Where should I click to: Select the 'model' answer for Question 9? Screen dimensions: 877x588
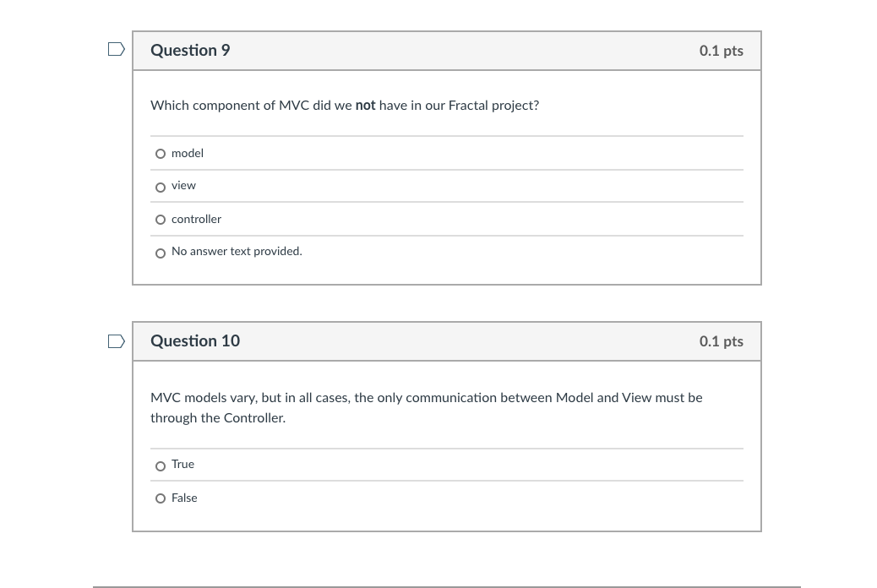tap(161, 154)
